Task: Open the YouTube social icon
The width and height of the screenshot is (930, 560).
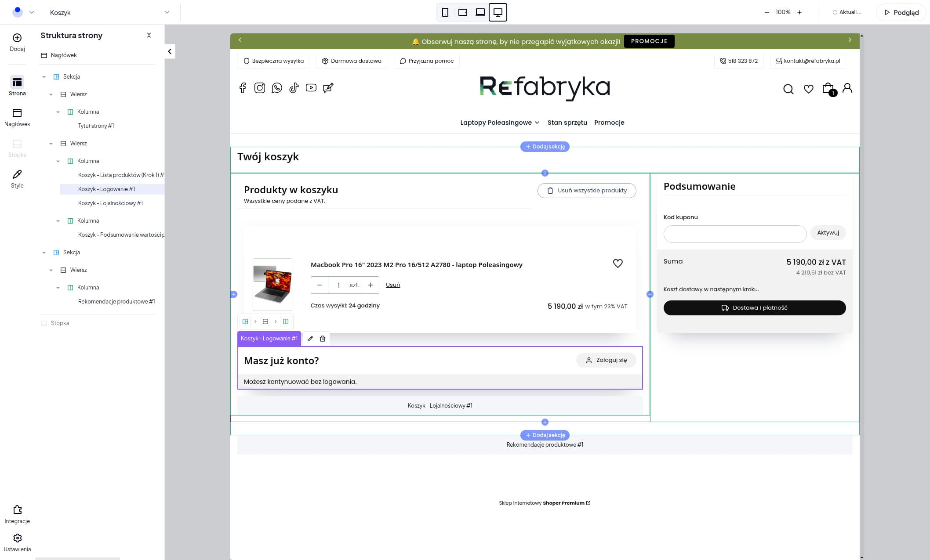Action: (x=311, y=88)
